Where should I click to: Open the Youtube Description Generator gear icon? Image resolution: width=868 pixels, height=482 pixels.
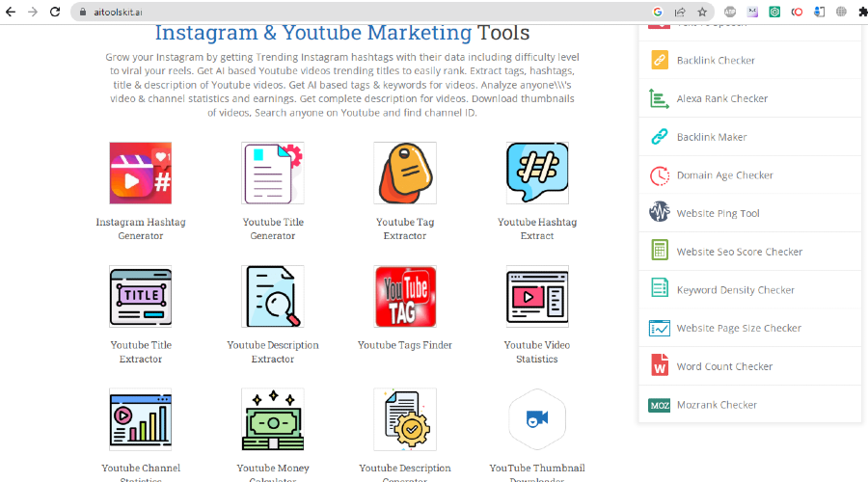405,419
